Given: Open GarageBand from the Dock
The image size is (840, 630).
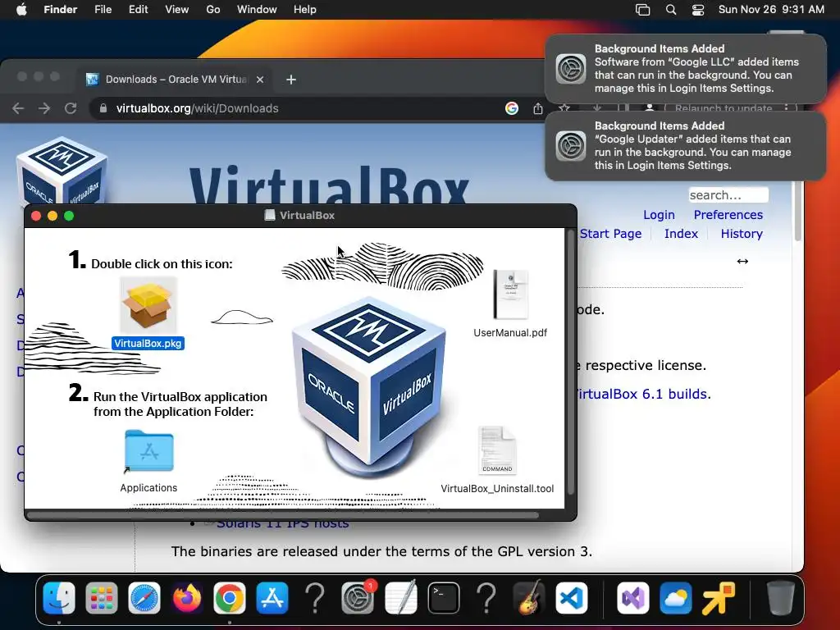Looking at the screenshot, I should [529, 598].
